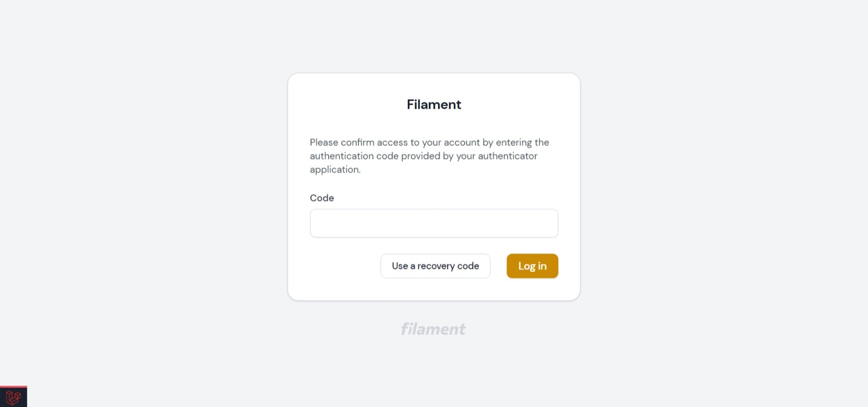
Task: Click the Code field label
Action: coord(322,198)
